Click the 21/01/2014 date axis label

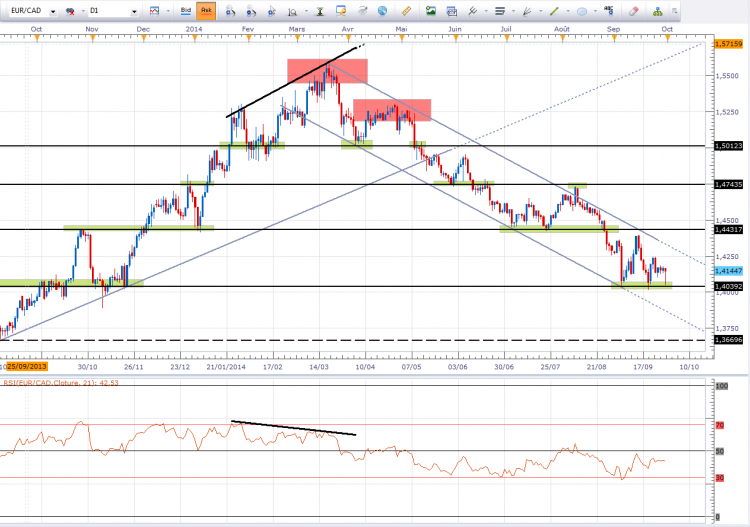click(x=226, y=367)
